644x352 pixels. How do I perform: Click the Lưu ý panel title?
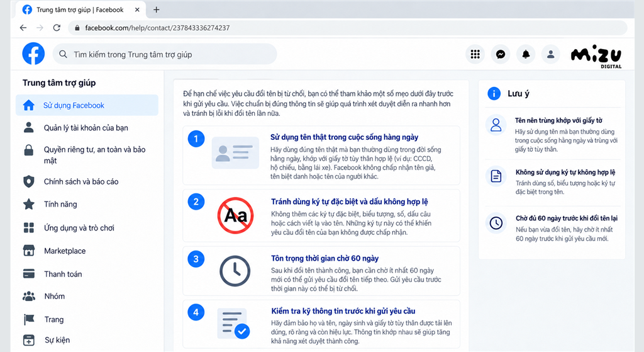pyautogui.click(x=518, y=93)
